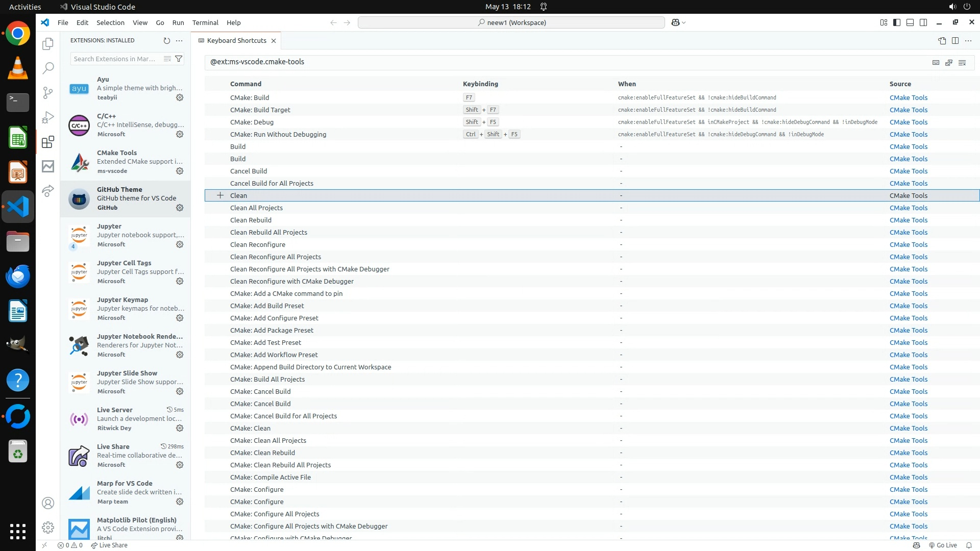Click Go Live in status bar
Screen dimensions: 980x551
(x=943, y=545)
